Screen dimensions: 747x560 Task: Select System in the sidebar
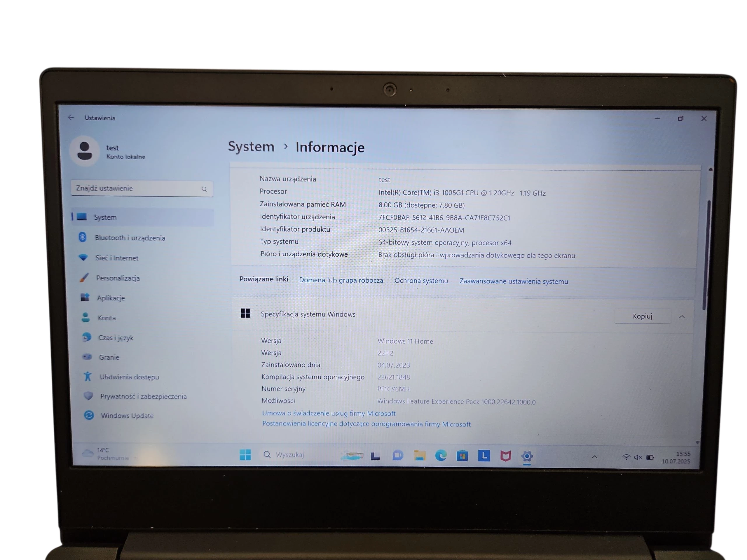[142, 217]
